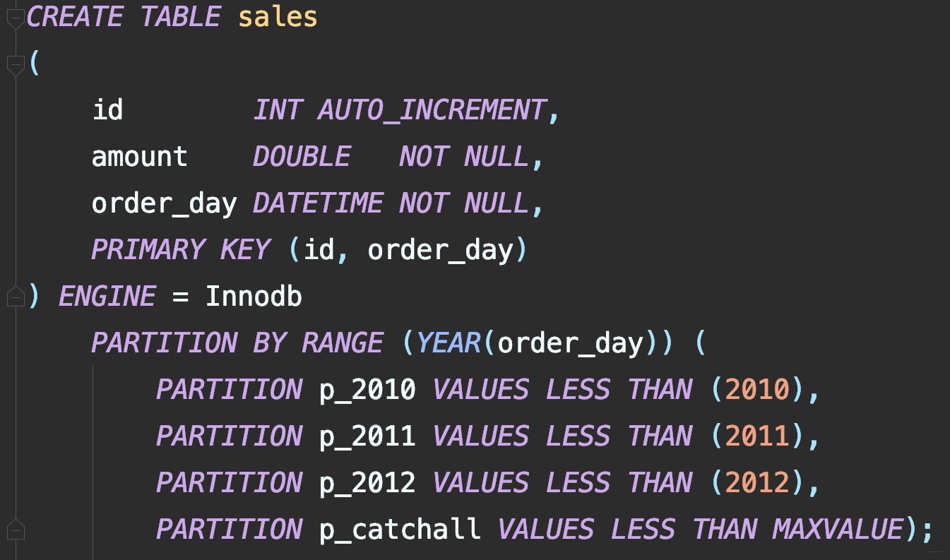Screen dimensions: 950x560
Task: Place cursor on the id column definition name
Action: pos(107,110)
